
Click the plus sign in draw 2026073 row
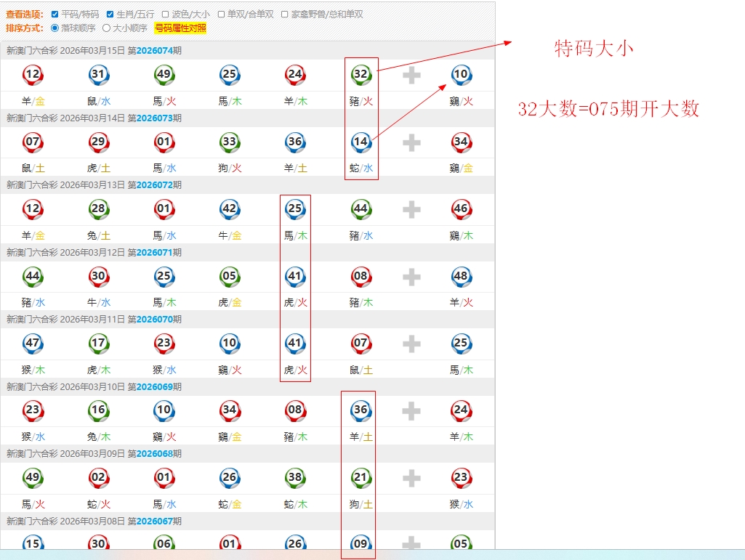pyautogui.click(x=411, y=142)
